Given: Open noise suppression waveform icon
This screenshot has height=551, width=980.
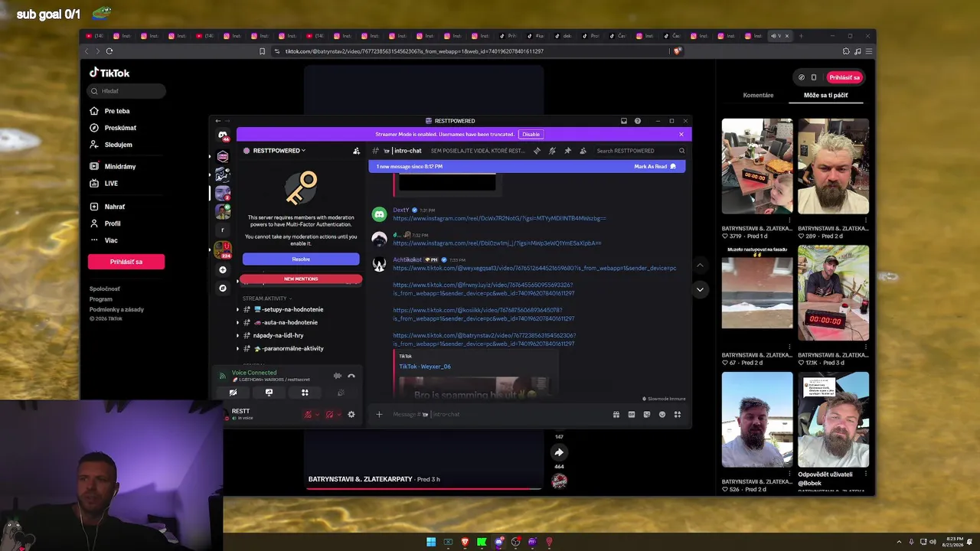Looking at the screenshot, I should click(337, 376).
